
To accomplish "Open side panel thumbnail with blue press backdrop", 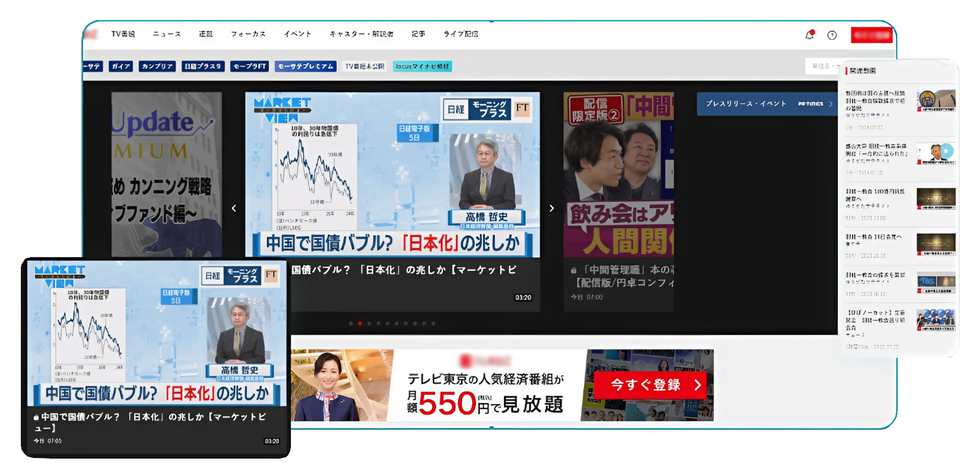I will (x=936, y=320).
